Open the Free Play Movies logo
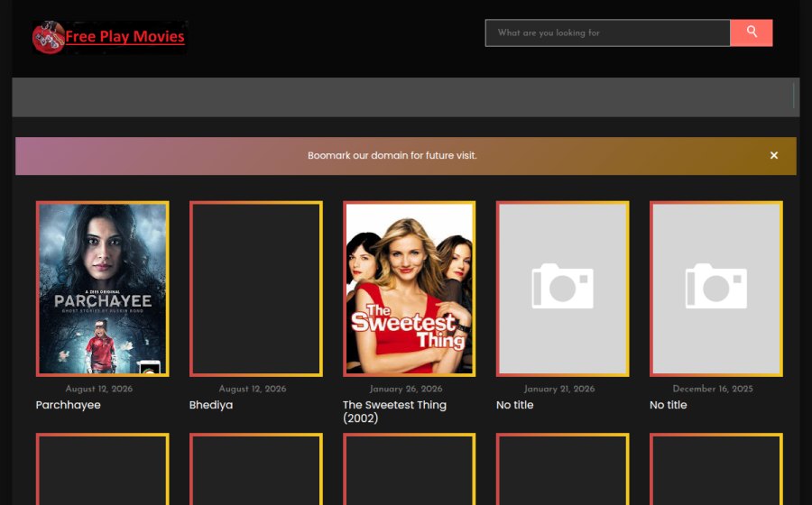 click(109, 37)
